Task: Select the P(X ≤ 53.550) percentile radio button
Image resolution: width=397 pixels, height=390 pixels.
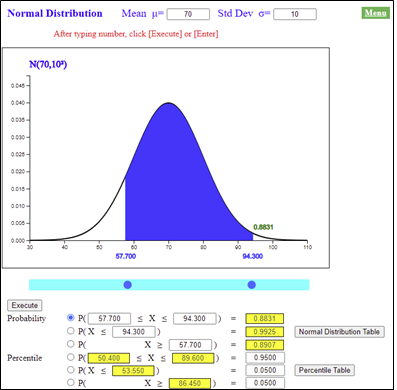Action: coord(71,370)
